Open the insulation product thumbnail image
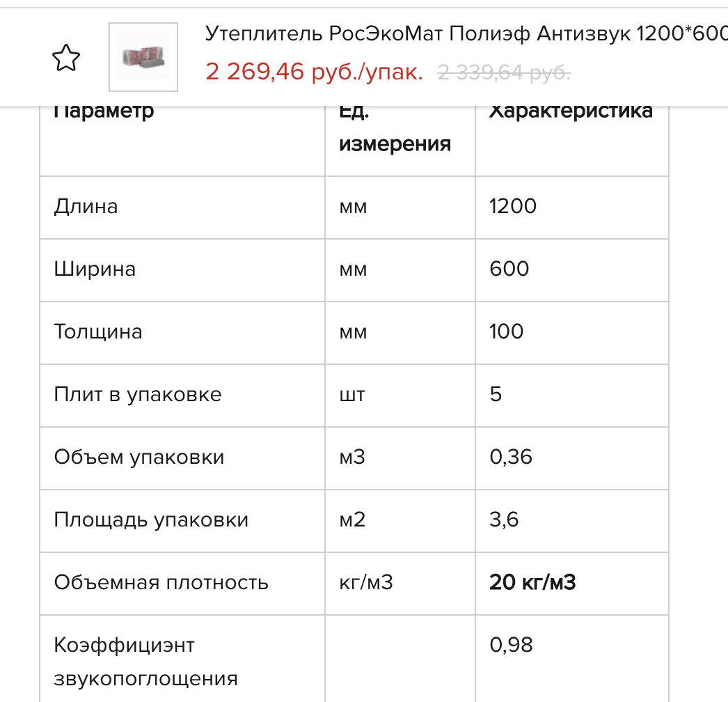 143,57
